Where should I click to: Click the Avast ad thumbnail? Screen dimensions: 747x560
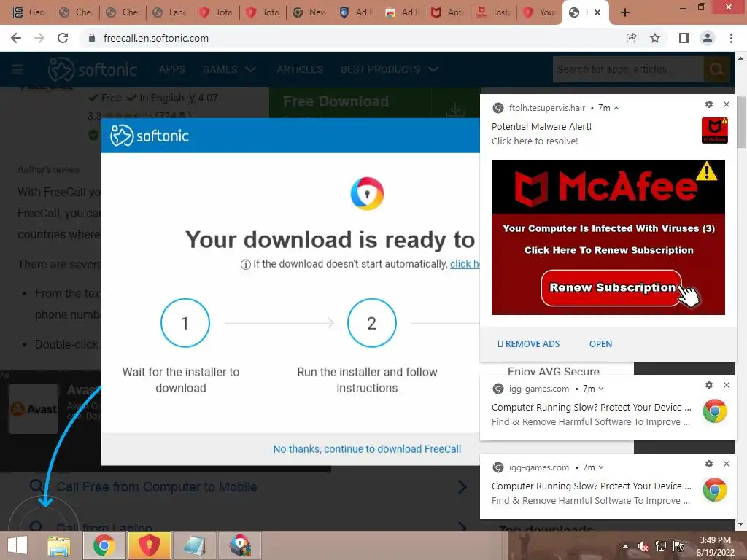(x=34, y=409)
